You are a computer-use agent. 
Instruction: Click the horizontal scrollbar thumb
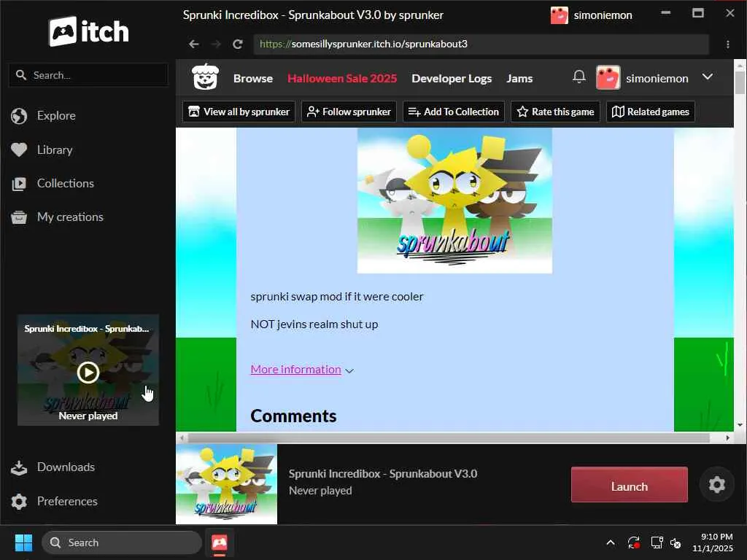(449, 437)
